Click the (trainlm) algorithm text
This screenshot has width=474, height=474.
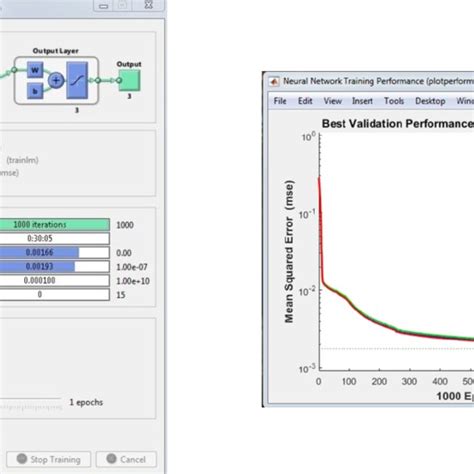point(22,160)
